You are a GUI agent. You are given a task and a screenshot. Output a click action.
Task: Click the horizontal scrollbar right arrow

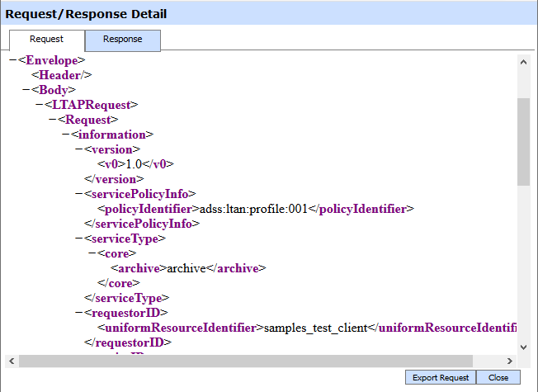click(x=511, y=361)
